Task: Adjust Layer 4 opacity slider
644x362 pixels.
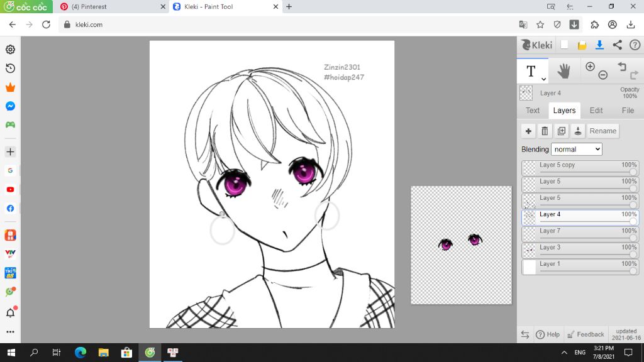Action: coord(588,222)
